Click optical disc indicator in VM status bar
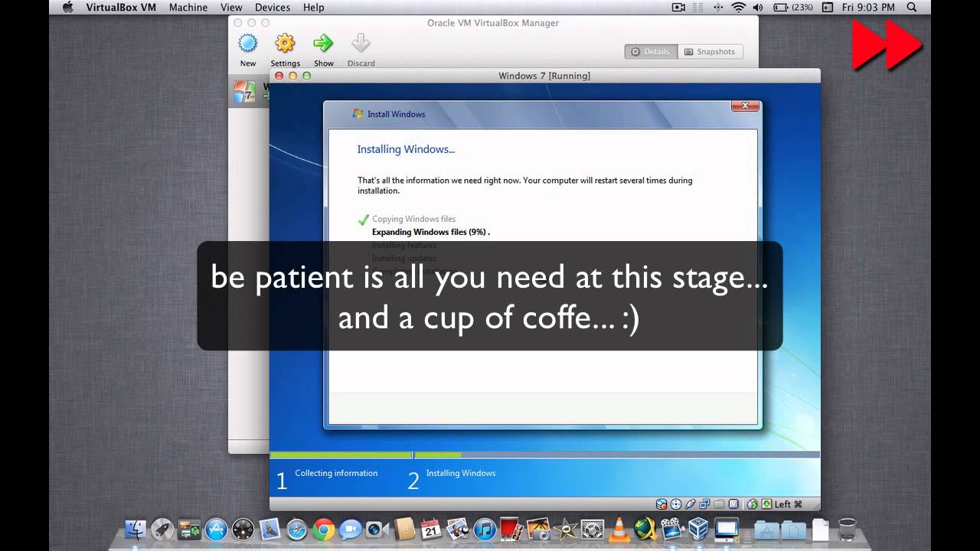The width and height of the screenshot is (980, 551). (676, 504)
